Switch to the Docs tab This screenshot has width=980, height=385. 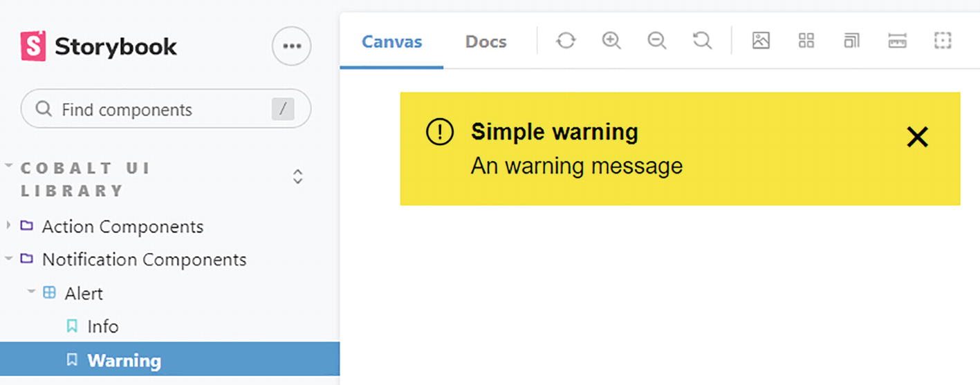click(486, 41)
